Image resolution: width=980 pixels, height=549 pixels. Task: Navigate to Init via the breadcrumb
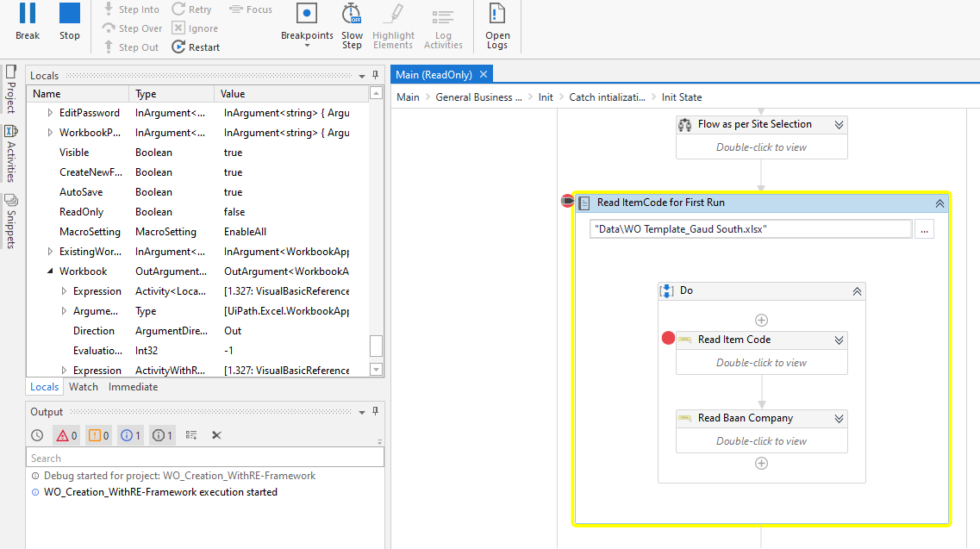(x=544, y=97)
